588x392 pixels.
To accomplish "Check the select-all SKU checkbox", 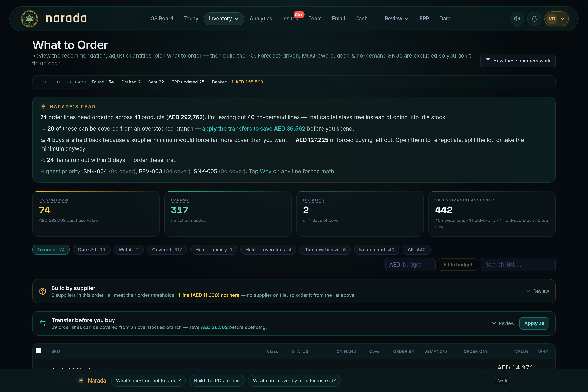I will 38,350.
